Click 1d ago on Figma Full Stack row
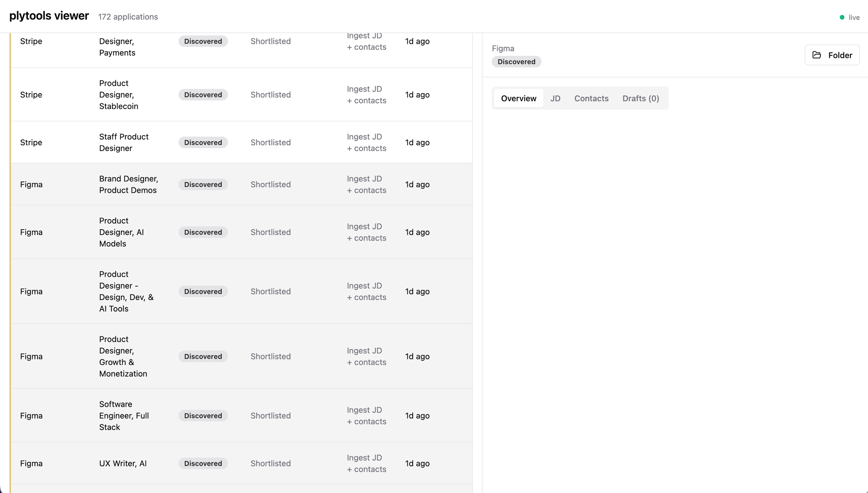This screenshot has height=493, width=868. [x=417, y=415]
